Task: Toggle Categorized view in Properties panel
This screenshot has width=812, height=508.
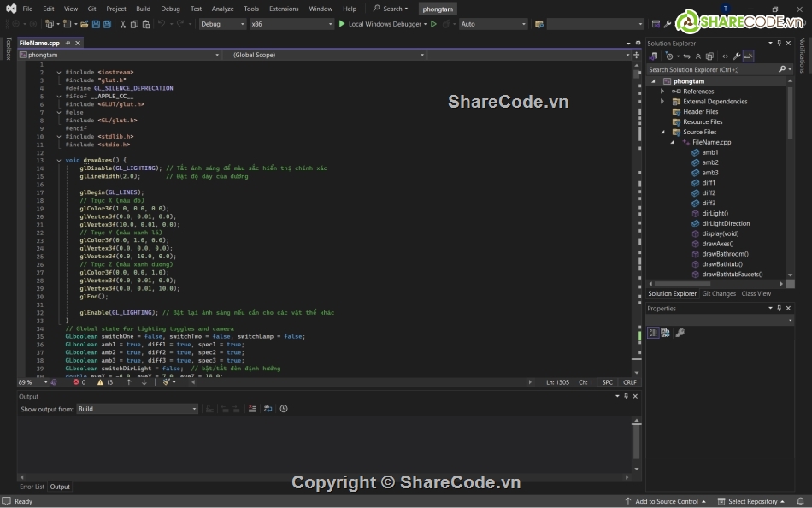Action: coord(653,333)
